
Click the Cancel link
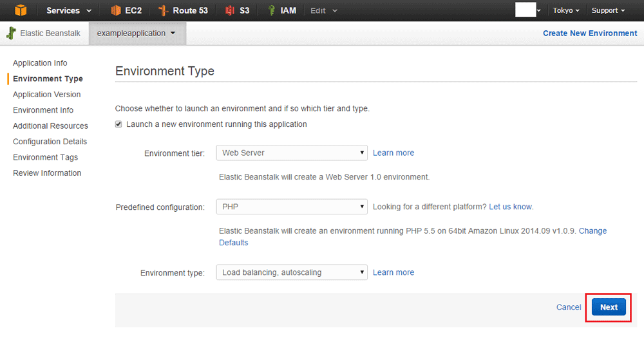click(x=569, y=307)
